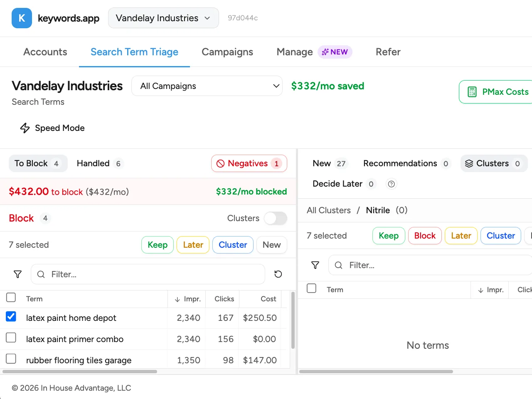Click Keep in the left panel
Image resolution: width=532 pixels, height=399 pixels.
pos(158,245)
